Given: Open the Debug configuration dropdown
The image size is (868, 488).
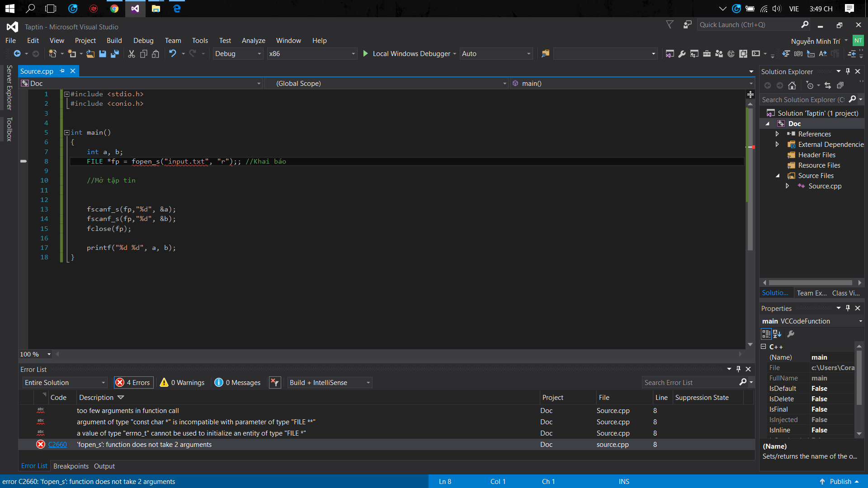Looking at the screenshot, I should (238, 54).
